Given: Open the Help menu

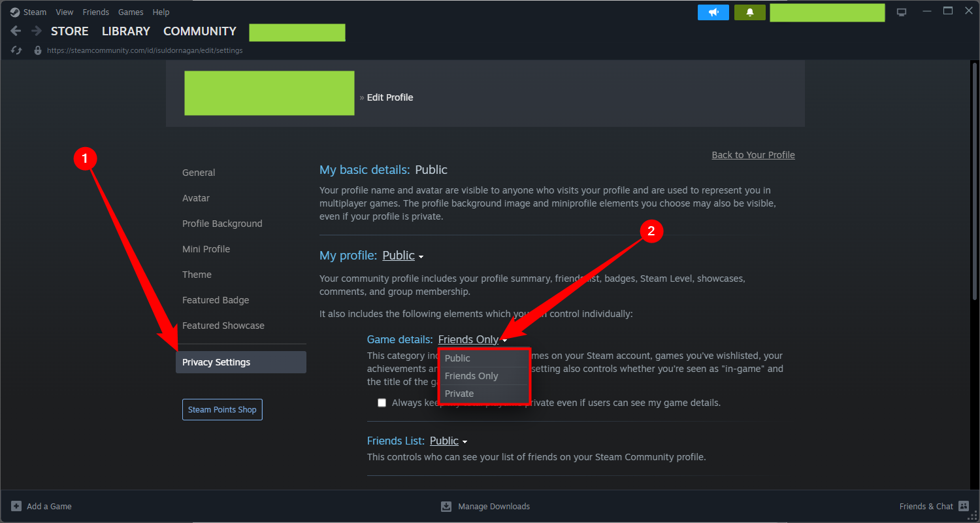Looking at the screenshot, I should point(161,12).
